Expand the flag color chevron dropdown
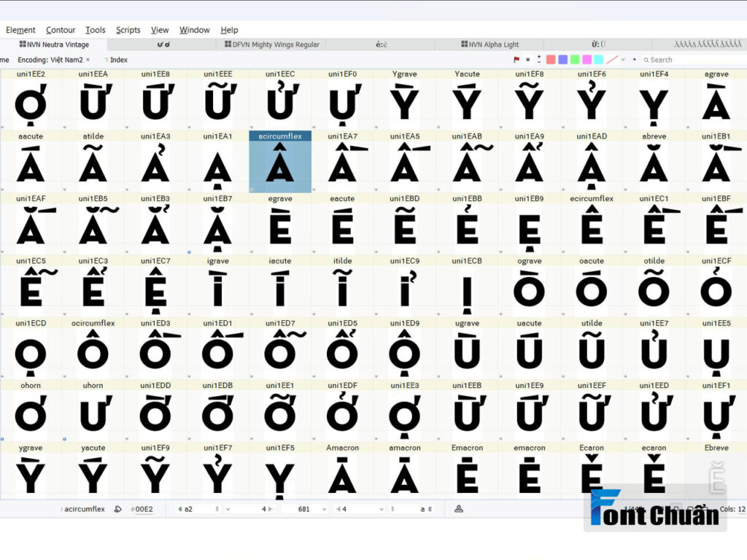Viewport: 747px width, 560px height. (x=623, y=60)
